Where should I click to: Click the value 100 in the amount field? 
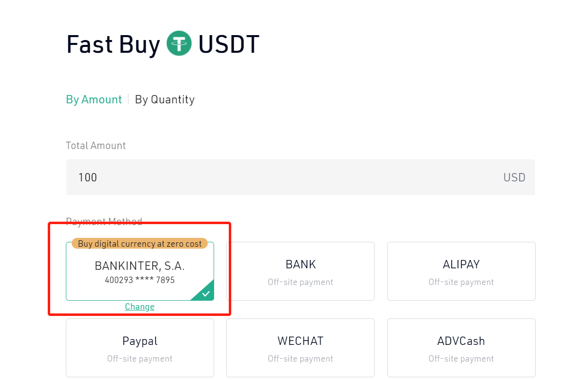click(x=88, y=178)
